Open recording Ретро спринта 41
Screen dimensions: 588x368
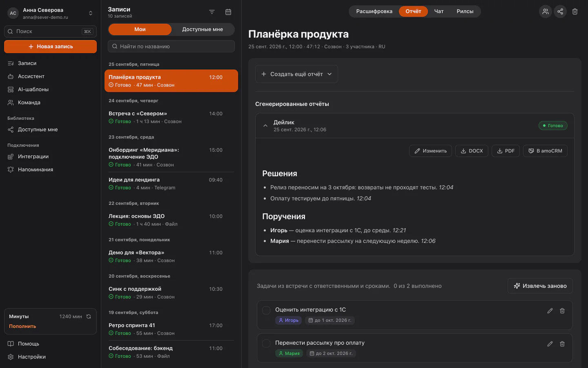click(171, 329)
